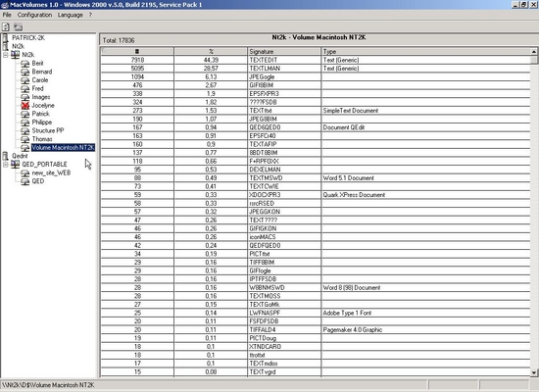Click the TEXTMSWD signature cell

284,177
